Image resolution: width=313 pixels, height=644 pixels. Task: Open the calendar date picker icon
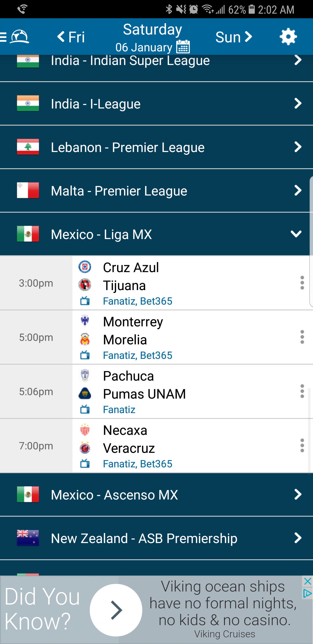pyautogui.click(x=183, y=47)
